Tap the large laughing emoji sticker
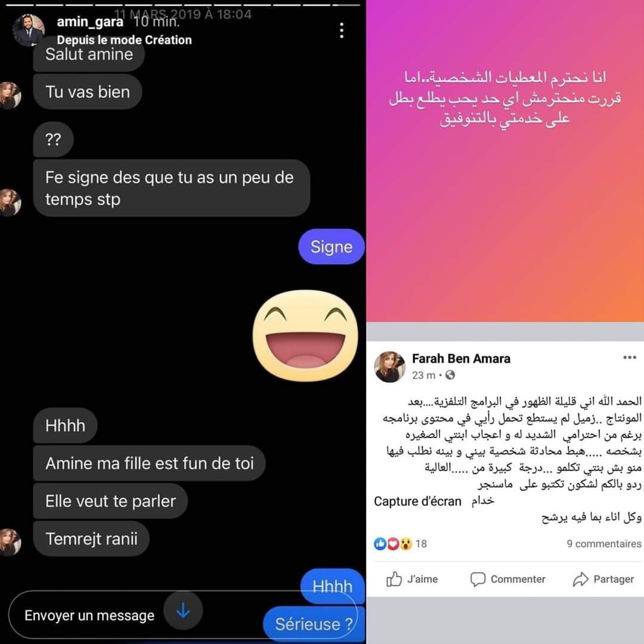Screen dimensions: 644x644 tap(305, 336)
